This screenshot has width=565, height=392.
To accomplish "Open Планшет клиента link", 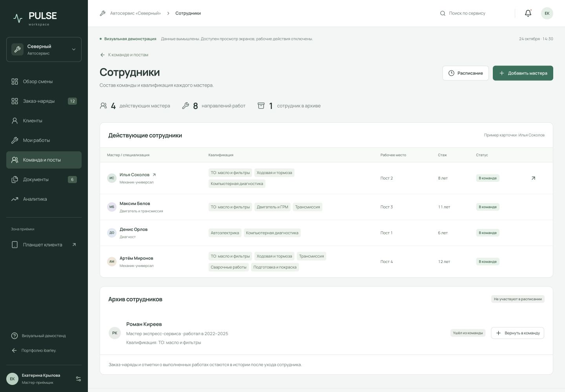I will point(44,245).
